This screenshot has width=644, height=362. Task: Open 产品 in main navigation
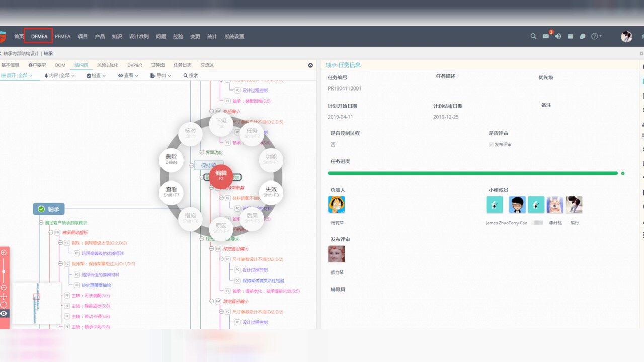click(x=100, y=36)
